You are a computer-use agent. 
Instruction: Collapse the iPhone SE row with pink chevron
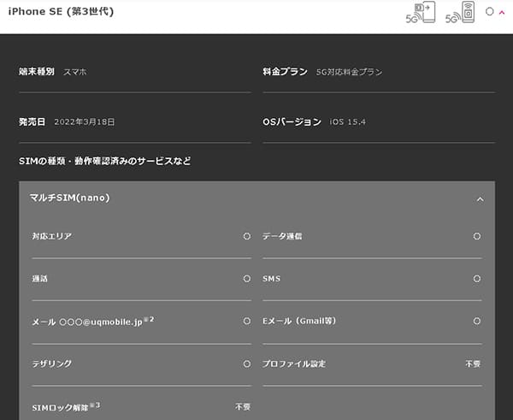(x=502, y=13)
